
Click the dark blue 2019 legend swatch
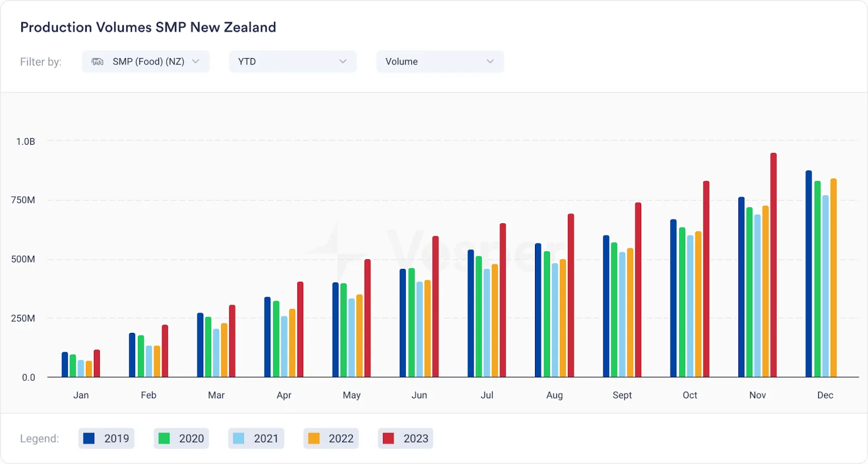click(89, 438)
